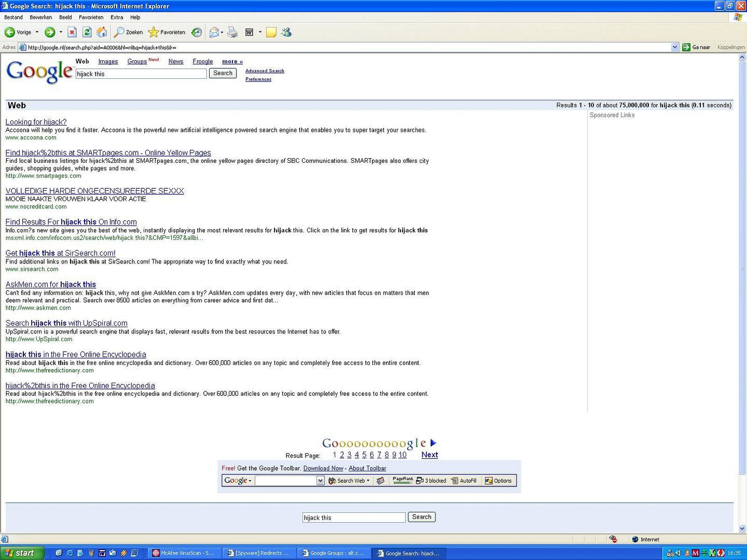747x560 pixels.
Task: Click the blocked-cookie privacy icon in status bar
Action: click(x=613, y=539)
